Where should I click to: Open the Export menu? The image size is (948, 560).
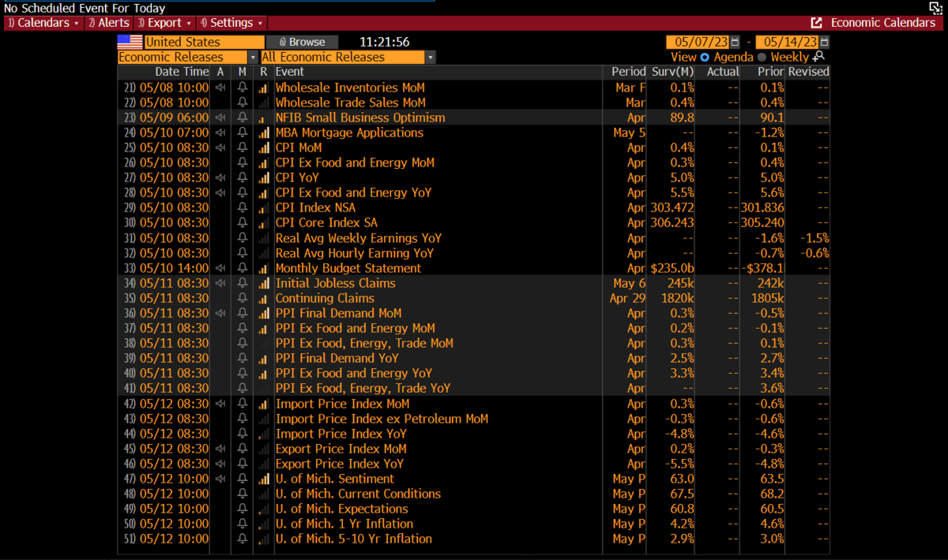(164, 23)
